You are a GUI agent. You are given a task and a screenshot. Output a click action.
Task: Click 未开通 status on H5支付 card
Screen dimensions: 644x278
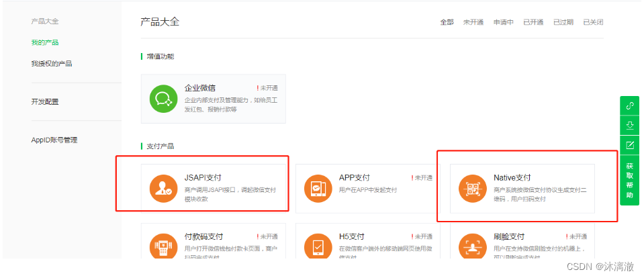[422, 237]
